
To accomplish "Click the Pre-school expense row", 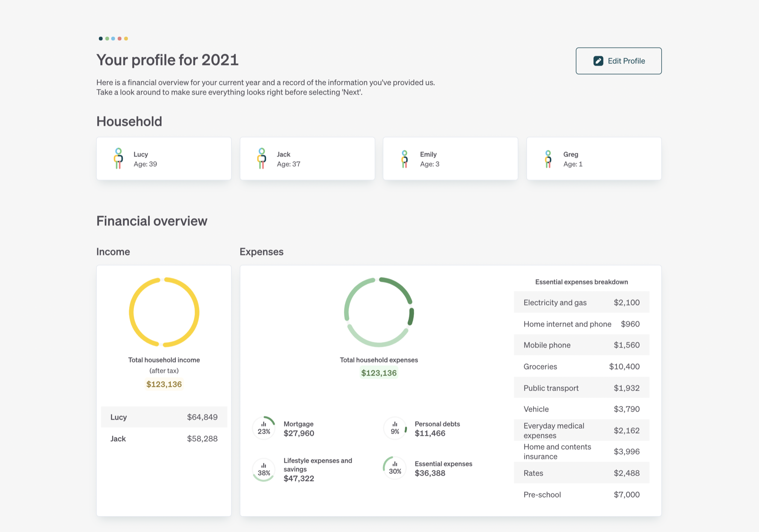I will coord(581,494).
